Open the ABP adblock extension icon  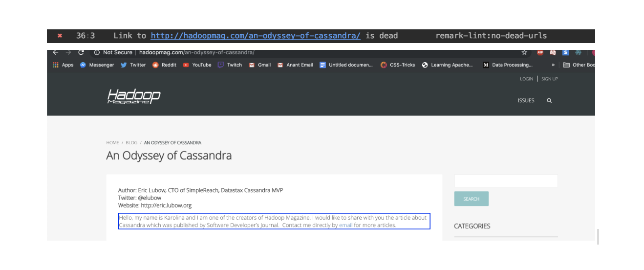pos(540,52)
